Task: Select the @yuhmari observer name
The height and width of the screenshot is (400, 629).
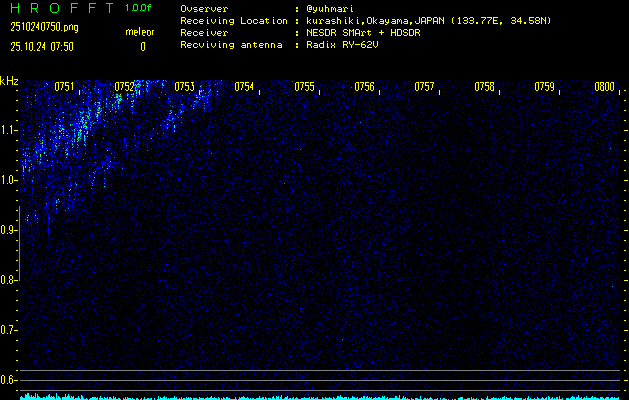Action: tap(333, 9)
